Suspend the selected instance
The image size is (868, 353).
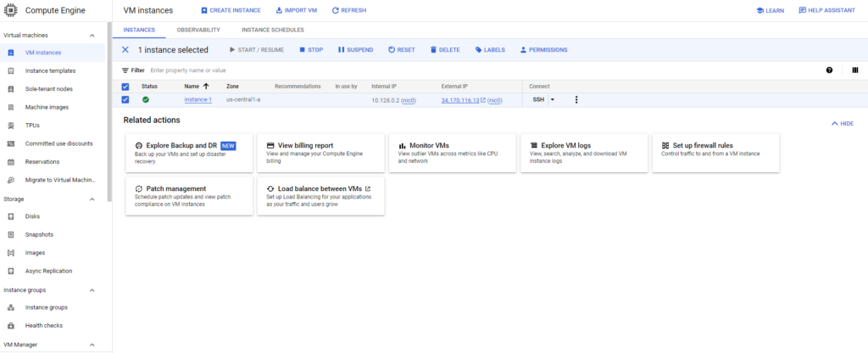click(355, 50)
